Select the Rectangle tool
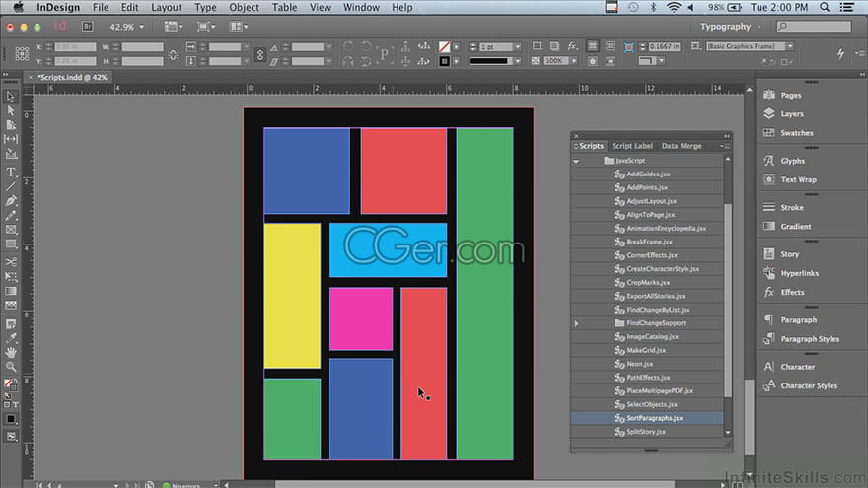Image resolution: width=868 pixels, height=488 pixels. tap(11, 244)
